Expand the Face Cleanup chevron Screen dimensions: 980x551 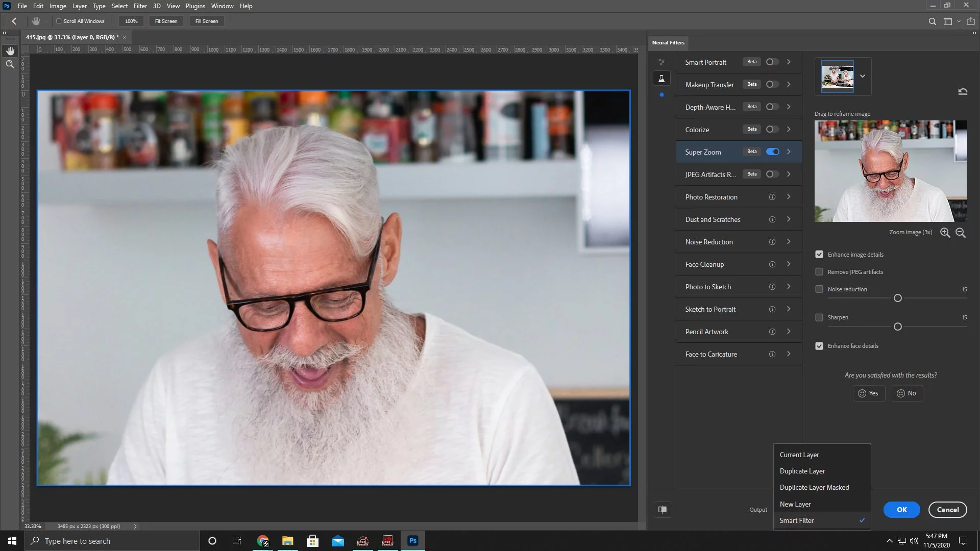click(x=789, y=264)
